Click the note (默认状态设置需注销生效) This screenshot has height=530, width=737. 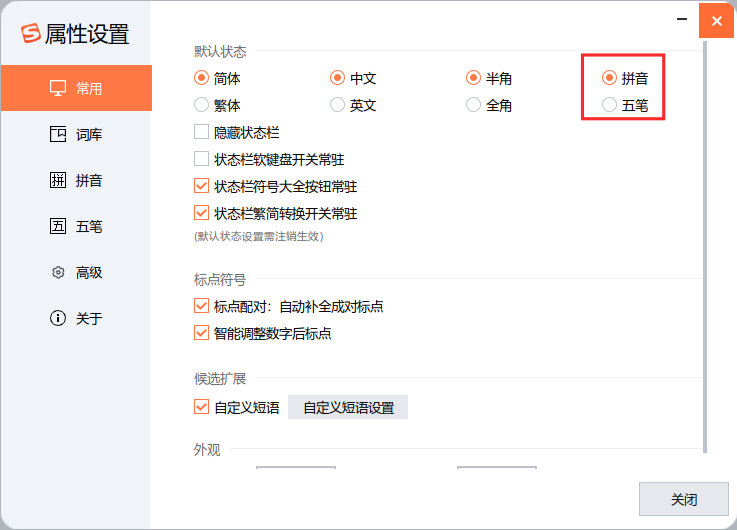tap(259, 236)
